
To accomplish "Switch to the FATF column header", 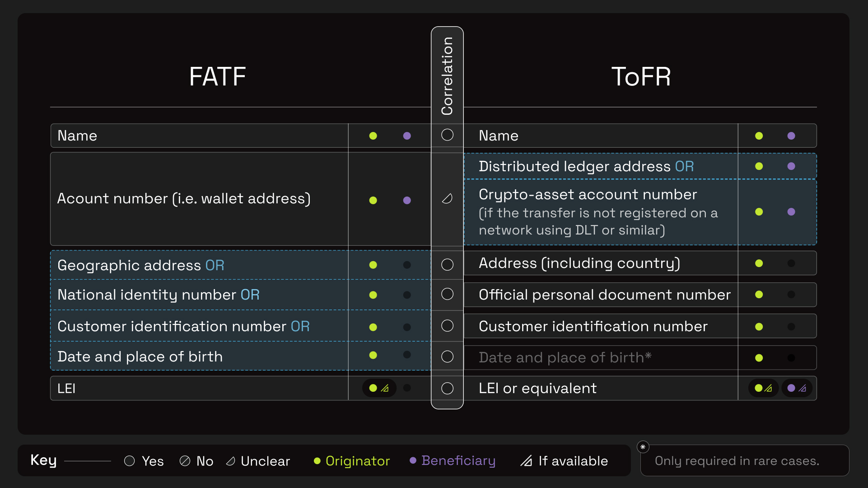I will pos(217,76).
